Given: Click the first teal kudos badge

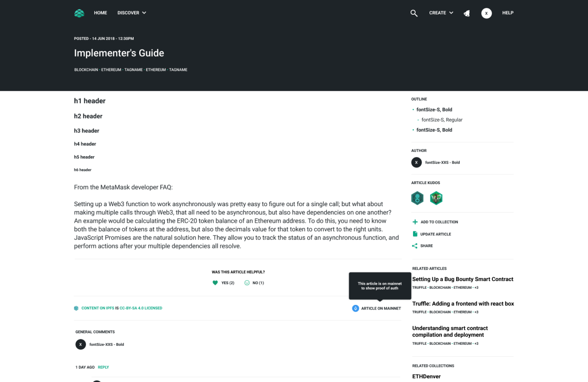Looking at the screenshot, I should click(417, 198).
